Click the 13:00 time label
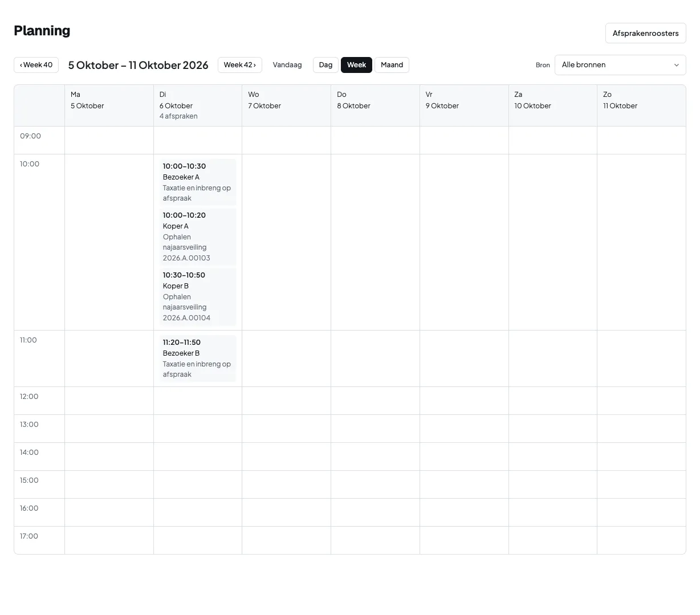 tap(29, 425)
